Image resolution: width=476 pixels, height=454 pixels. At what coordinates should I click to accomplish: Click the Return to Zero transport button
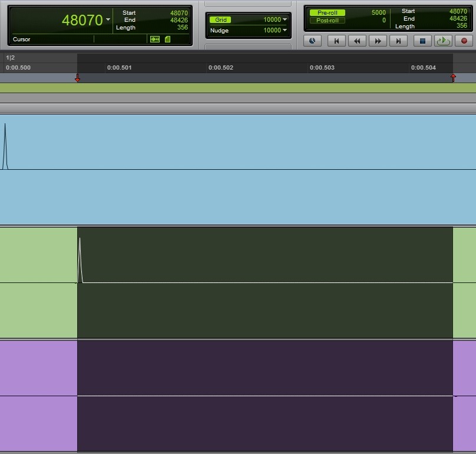tap(336, 41)
